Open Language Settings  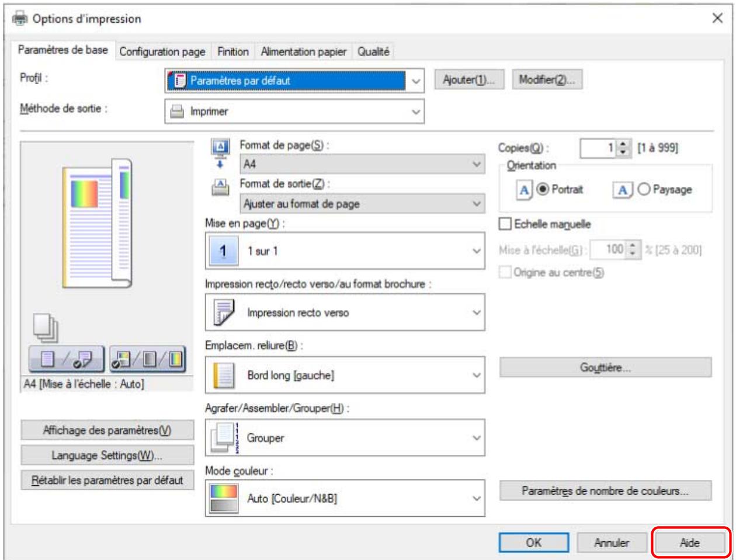click(x=107, y=455)
